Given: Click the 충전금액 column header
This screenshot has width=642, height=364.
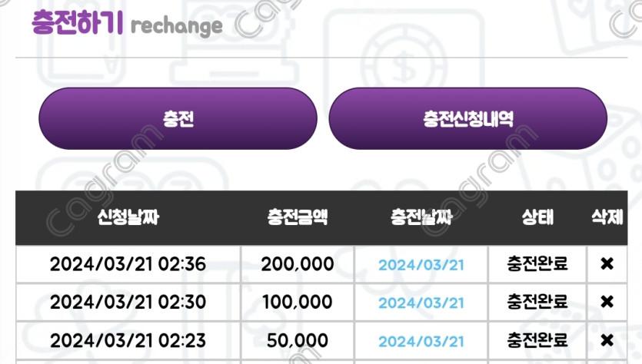Looking at the screenshot, I should coord(298,217).
